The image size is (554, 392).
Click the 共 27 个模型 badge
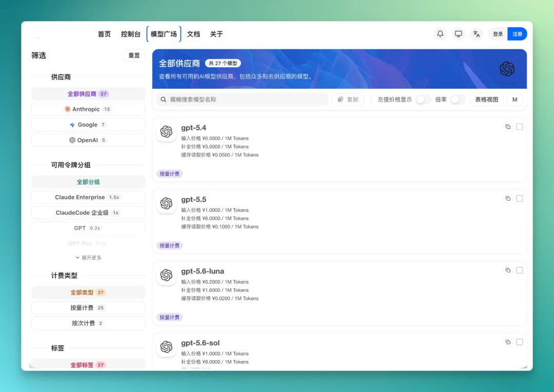click(x=223, y=63)
